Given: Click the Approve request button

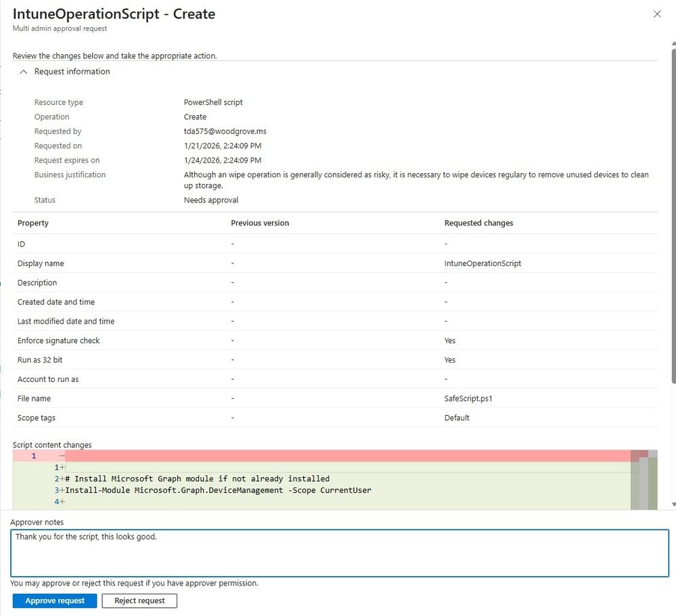Looking at the screenshot, I should tap(55, 600).
